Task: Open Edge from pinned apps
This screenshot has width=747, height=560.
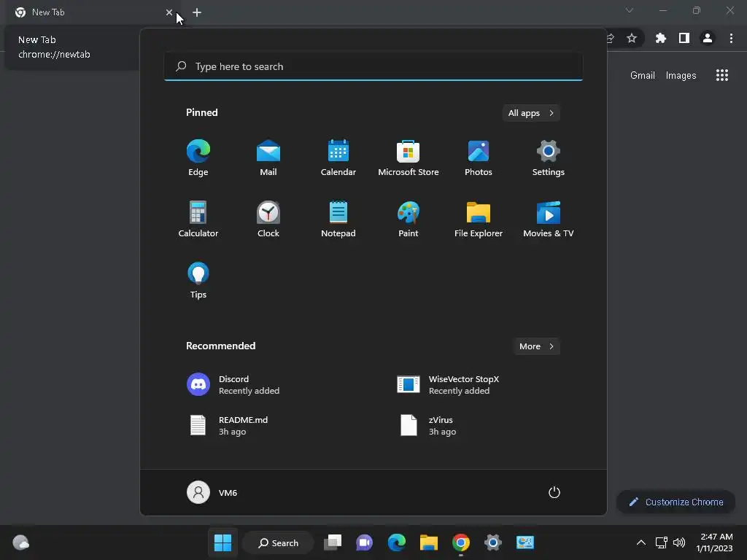Action: click(x=198, y=158)
